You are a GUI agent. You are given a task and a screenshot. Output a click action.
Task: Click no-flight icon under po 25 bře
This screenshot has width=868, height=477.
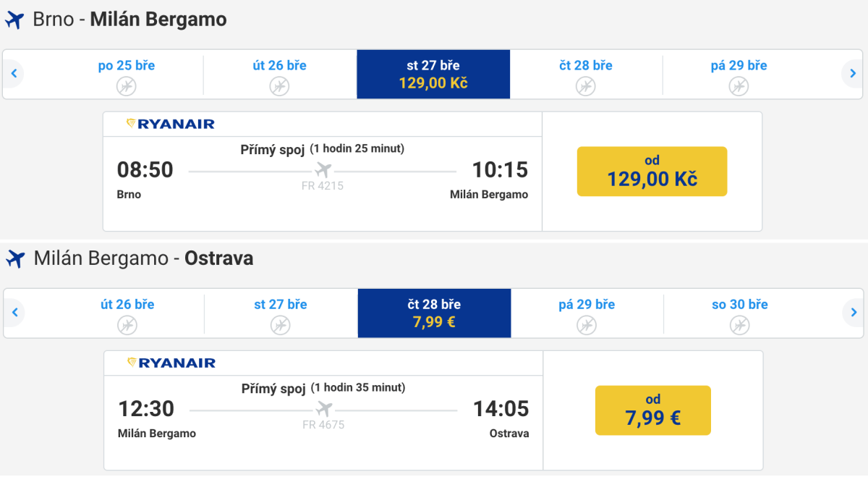[x=127, y=87]
